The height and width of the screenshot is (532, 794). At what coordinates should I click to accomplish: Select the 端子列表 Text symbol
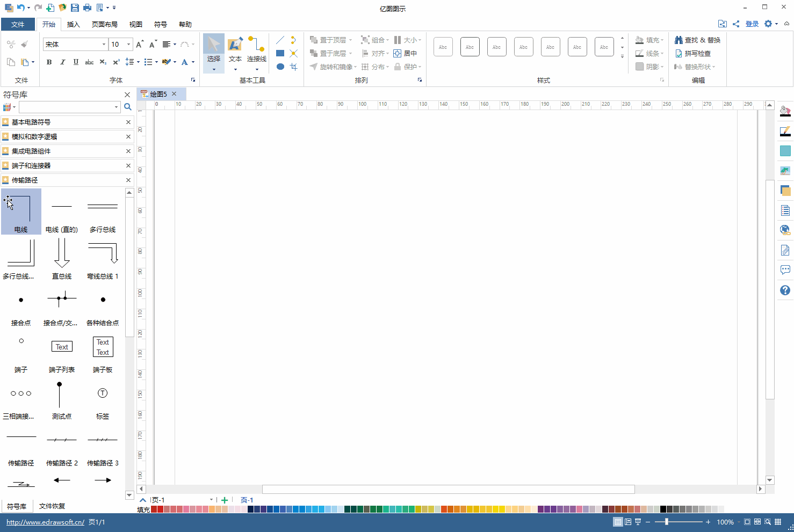click(x=62, y=352)
